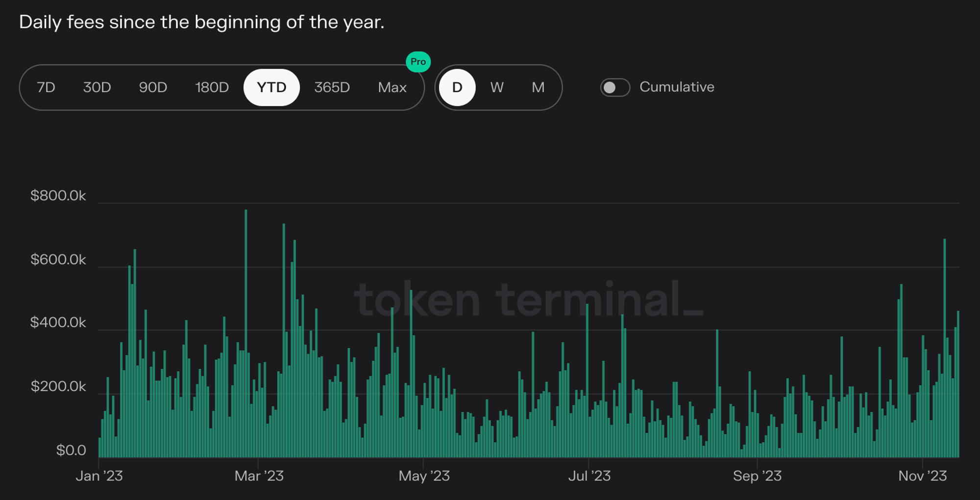Select daily granularity D option
980x500 pixels.
(457, 88)
